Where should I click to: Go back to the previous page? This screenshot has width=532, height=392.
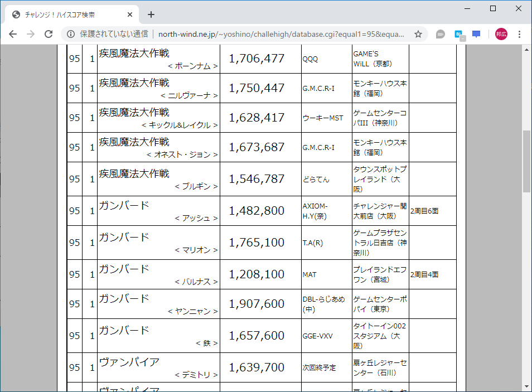coord(13,34)
